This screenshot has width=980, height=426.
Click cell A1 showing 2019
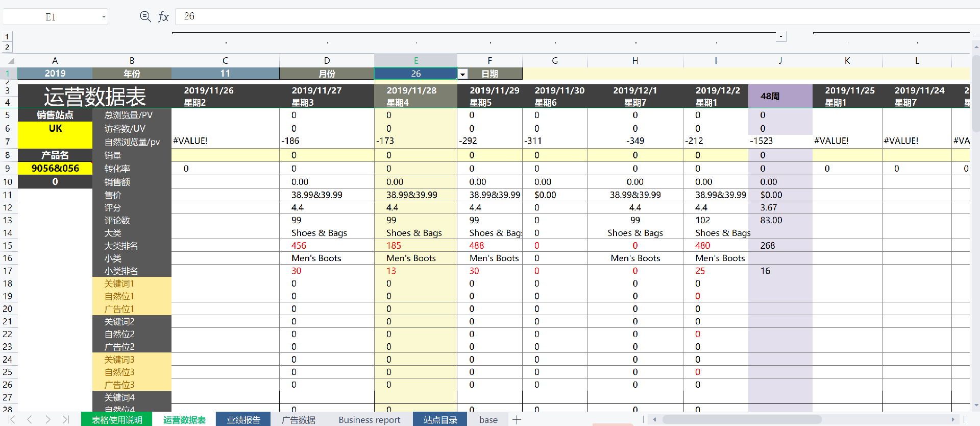(x=55, y=74)
